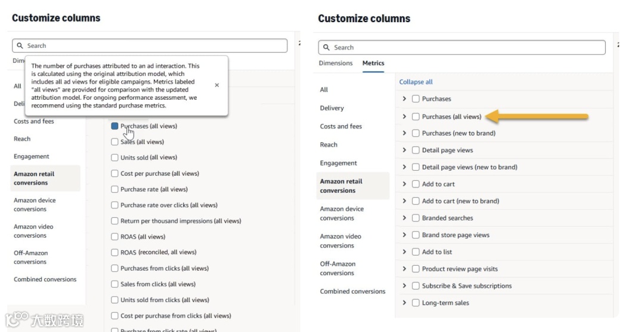Close the purchases tooltip popup
Screen dimensions: 644x332
[216, 85]
